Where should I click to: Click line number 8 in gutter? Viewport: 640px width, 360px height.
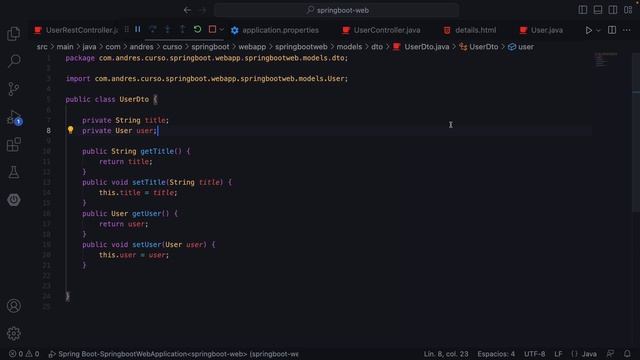[49, 131]
